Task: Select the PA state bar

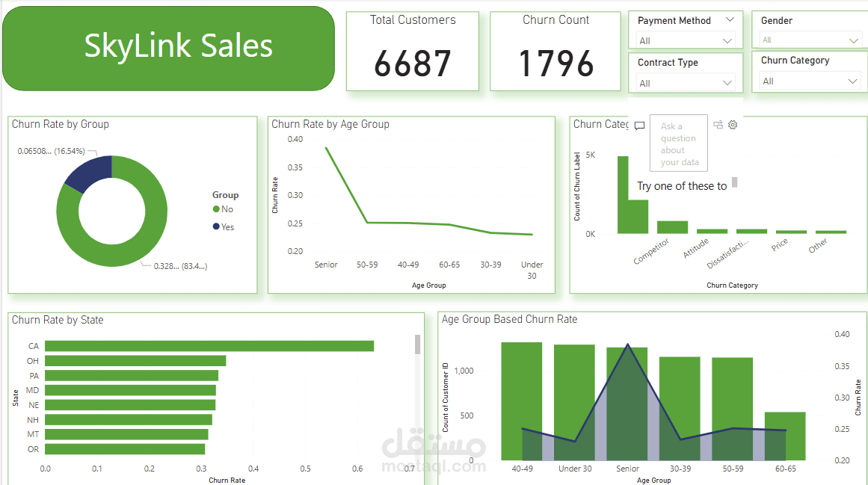Action: click(x=132, y=375)
